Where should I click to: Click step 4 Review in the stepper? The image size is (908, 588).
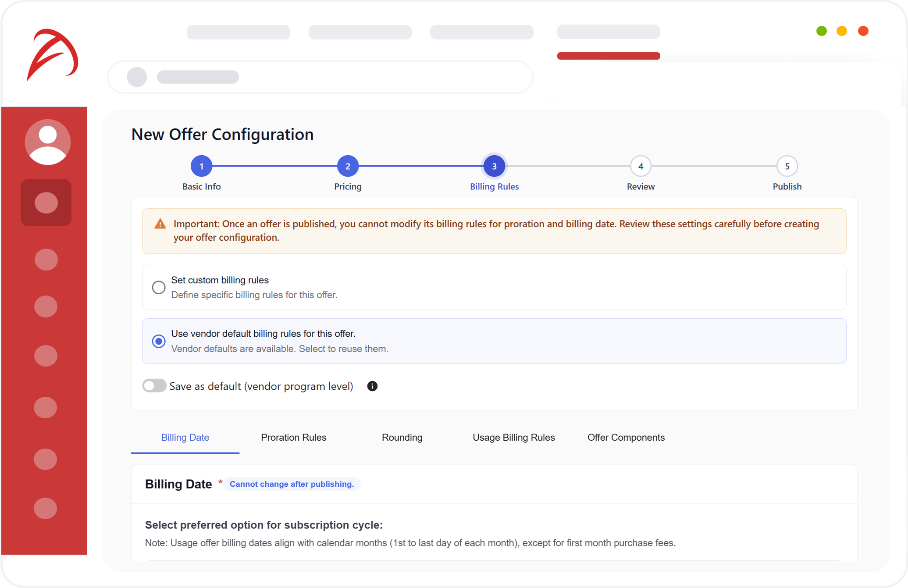(x=640, y=166)
